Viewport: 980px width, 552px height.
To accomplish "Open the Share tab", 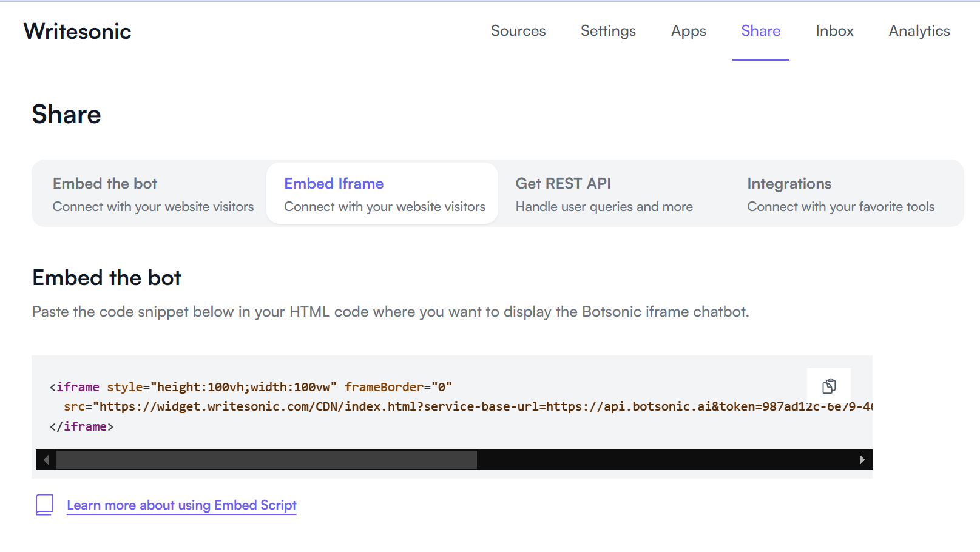I will tap(760, 31).
